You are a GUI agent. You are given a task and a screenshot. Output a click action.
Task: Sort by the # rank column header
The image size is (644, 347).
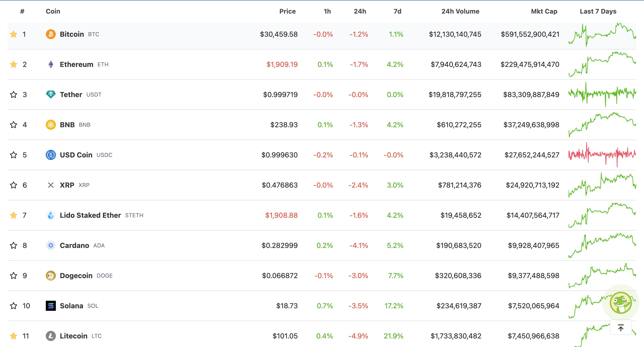pos(22,11)
